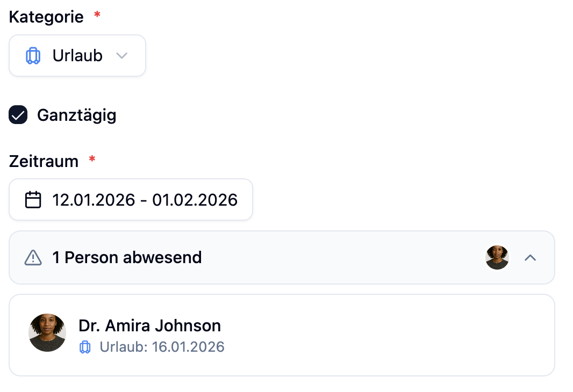Collapse the absent persons list with the chevron
Screen dimensions: 573x392
(530, 258)
